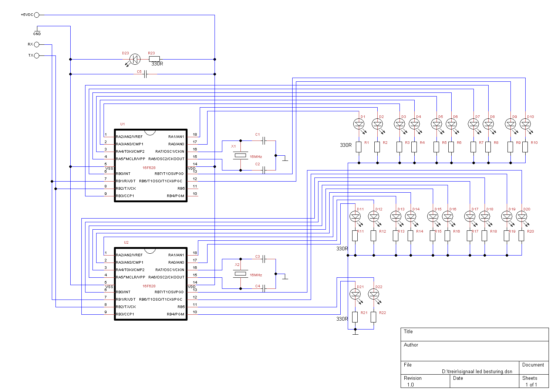
Task: Select the X2 crystal symbol
Action: pyautogui.click(x=241, y=274)
